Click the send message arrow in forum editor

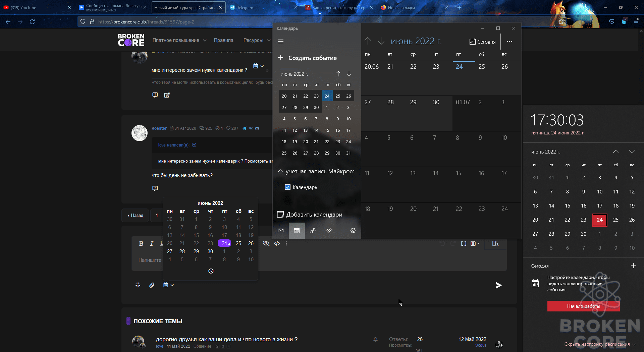[x=498, y=285]
